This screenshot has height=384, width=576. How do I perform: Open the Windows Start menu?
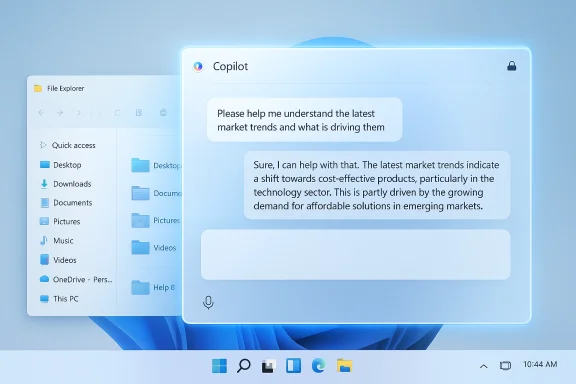click(x=219, y=366)
